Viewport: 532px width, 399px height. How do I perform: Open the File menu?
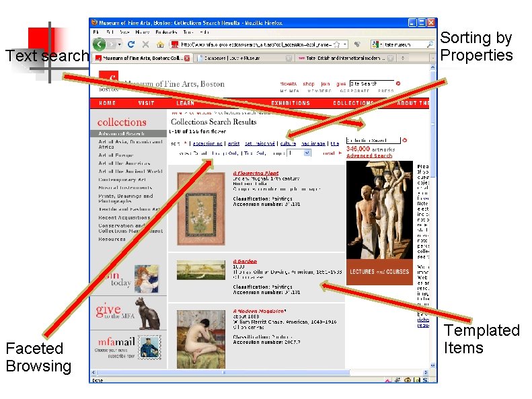(96, 32)
